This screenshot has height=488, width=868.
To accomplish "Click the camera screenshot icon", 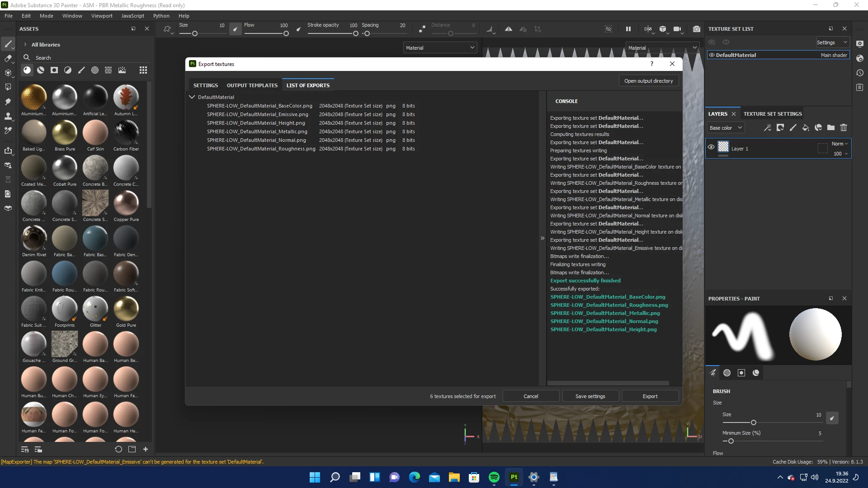I will click(x=697, y=29).
